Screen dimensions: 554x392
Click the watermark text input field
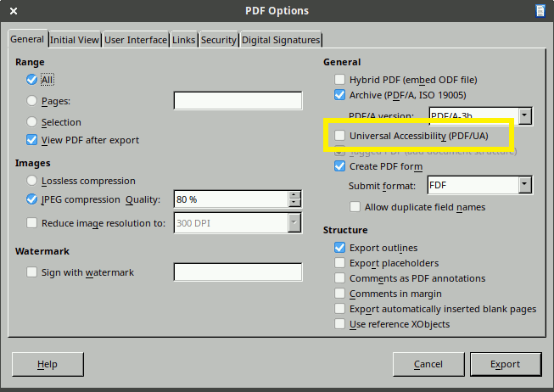pos(238,272)
